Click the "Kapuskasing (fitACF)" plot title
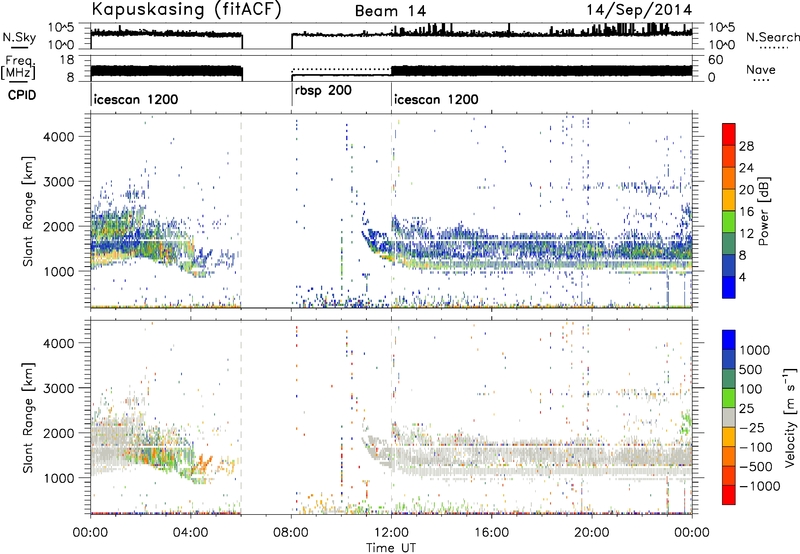The height and width of the screenshot is (554, 800). point(186,10)
